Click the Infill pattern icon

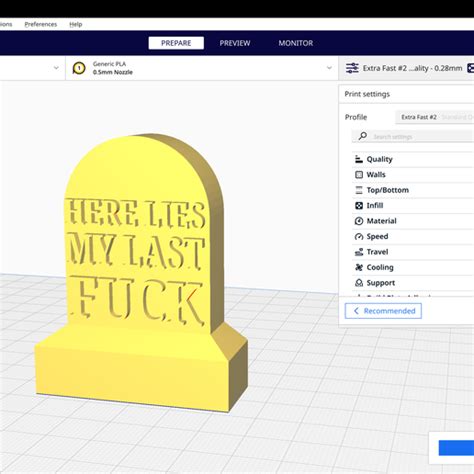359,205
